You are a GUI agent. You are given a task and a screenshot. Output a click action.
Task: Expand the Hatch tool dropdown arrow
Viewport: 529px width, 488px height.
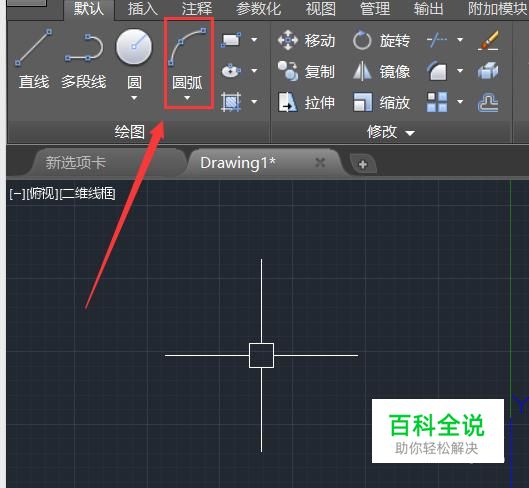tap(254, 101)
